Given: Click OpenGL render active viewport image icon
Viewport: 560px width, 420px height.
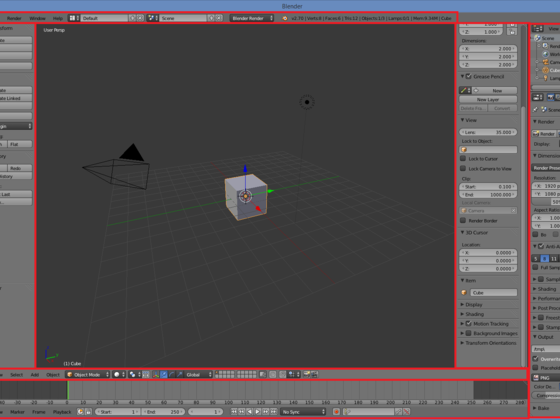Looking at the screenshot, I should [306, 374].
